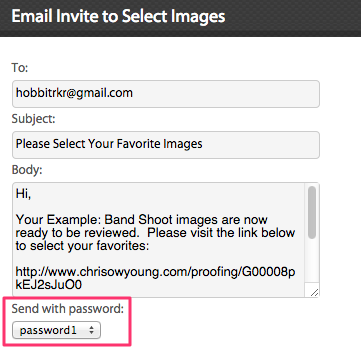
Task: Click the Body text area scrollbar thumb
Action: click(312, 212)
